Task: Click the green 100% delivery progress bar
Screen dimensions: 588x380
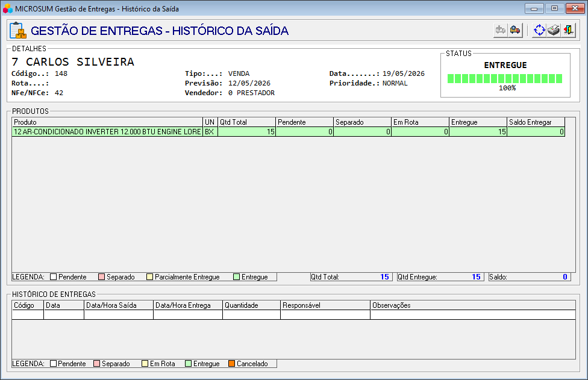Action: coord(505,78)
